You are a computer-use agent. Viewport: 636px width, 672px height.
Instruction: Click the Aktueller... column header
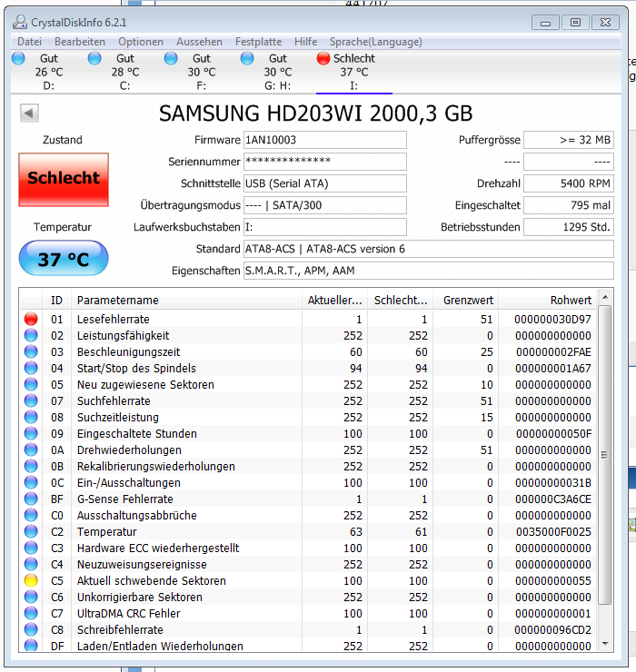pos(335,300)
